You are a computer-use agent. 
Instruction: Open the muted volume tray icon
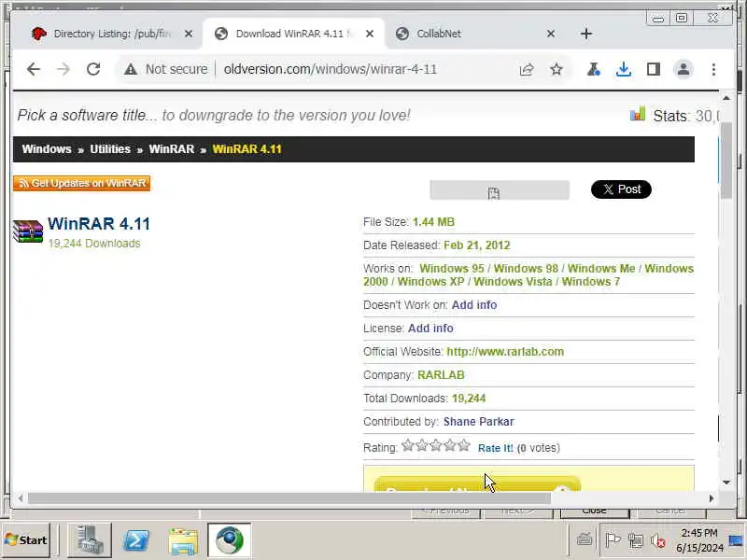(658, 541)
